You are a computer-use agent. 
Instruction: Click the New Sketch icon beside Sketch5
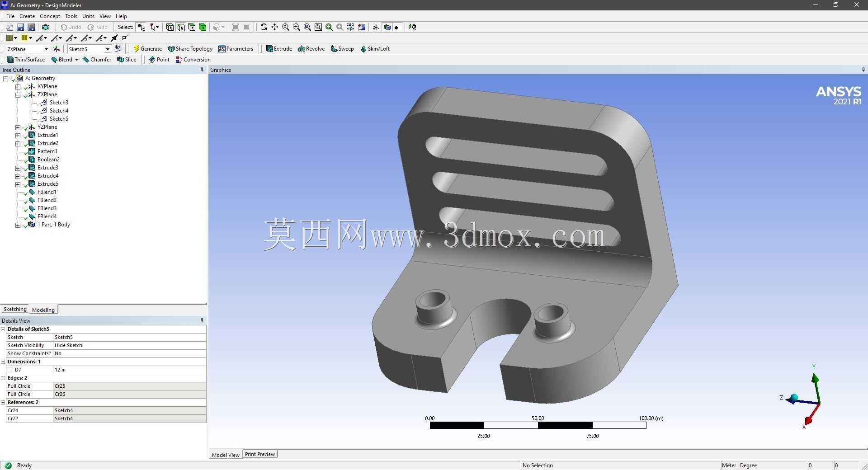pyautogui.click(x=118, y=49)
